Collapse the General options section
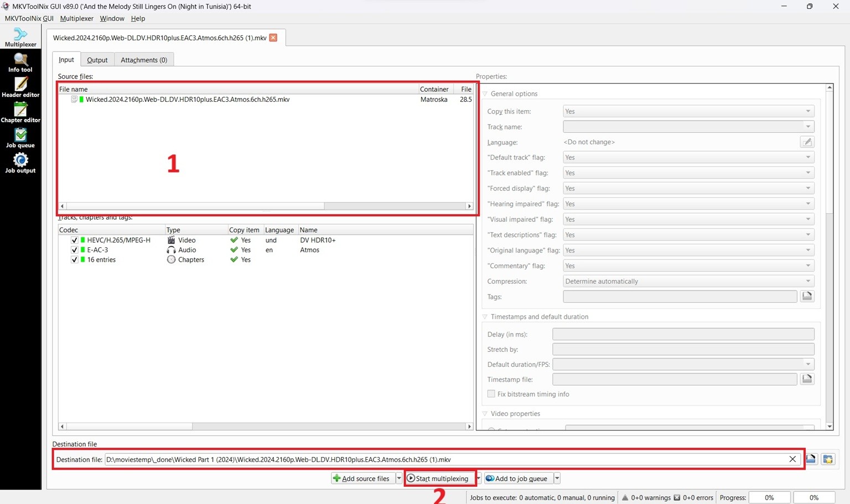850x504 pixels. [x=485, y=94]
